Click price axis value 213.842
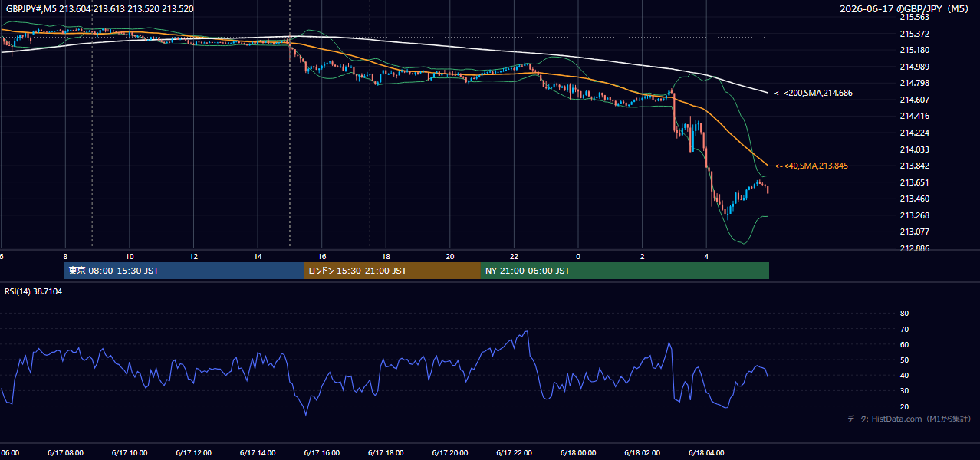This screenshot has height=460, width=980. coord(914,166)
